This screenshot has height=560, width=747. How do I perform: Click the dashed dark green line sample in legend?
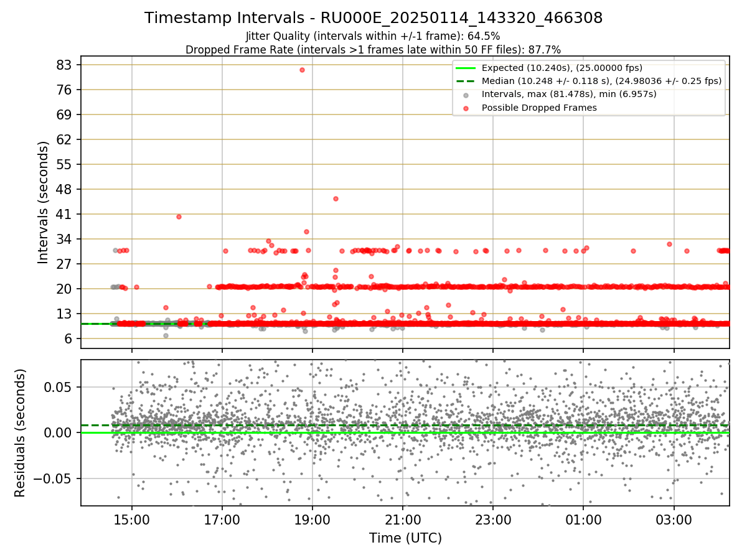466,81
